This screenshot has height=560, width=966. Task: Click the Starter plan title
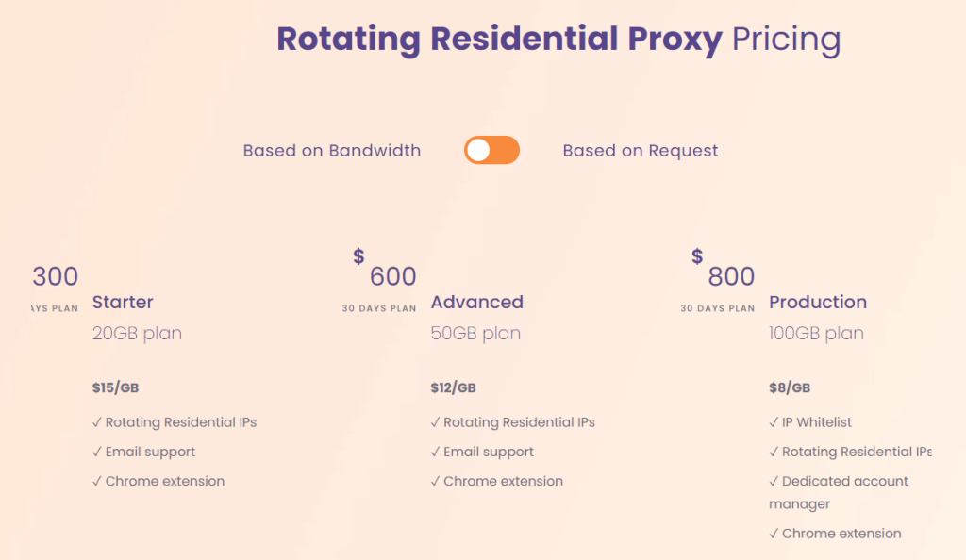pos(123,303)
